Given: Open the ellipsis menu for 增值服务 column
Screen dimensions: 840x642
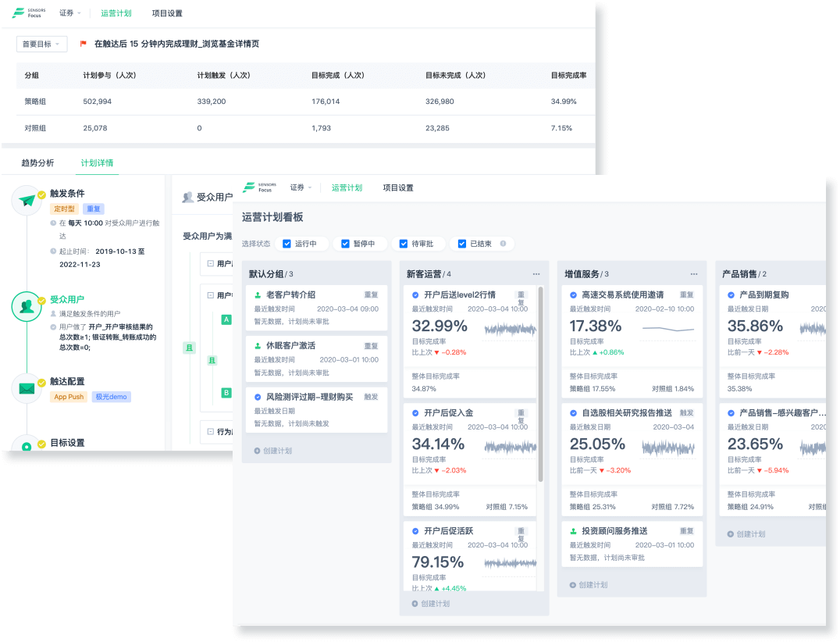Looking at the screenshot, I should [694, 274].
